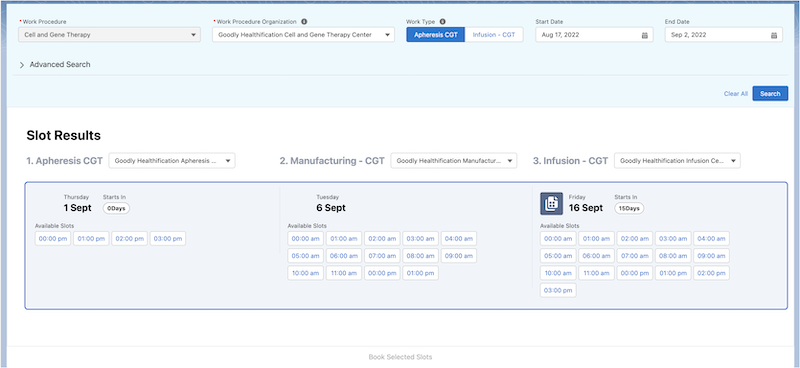The image size is (800, 368).
Task: Select 10:00 am slot on 16 Sept
Action: [x=558, y=273]
